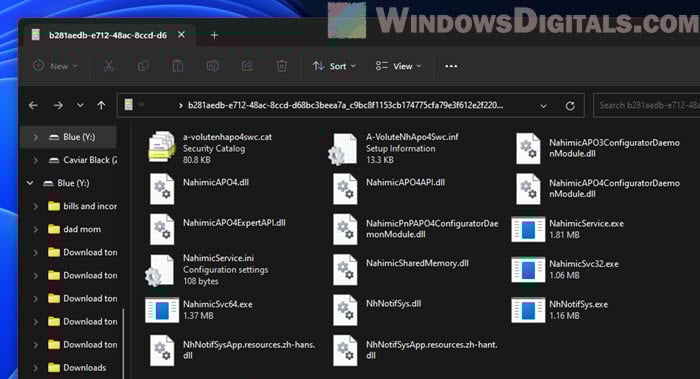Select the b281aedb-e712-48ac-8ccd-d6 tab
Screen dimensions: 700x379
coord(108,35)
